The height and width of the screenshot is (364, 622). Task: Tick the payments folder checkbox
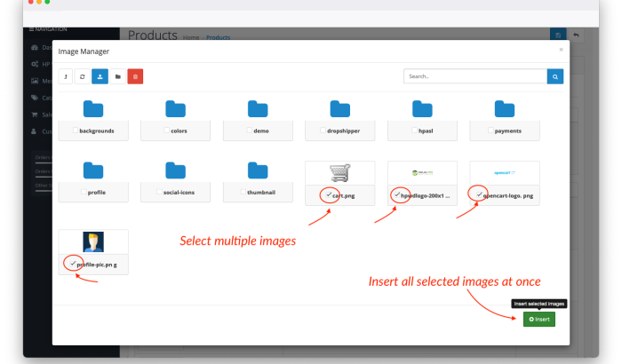pos(490,130)
